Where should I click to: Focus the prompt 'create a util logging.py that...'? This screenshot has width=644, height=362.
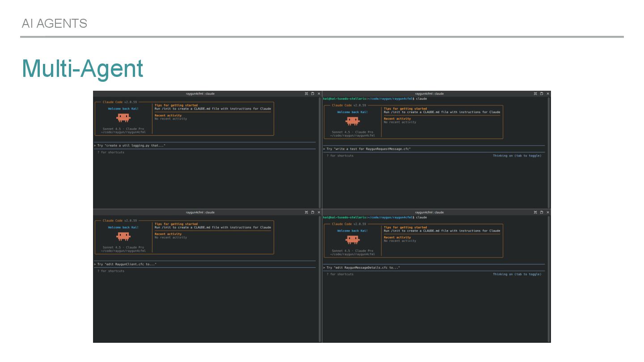tap(205, 146)
